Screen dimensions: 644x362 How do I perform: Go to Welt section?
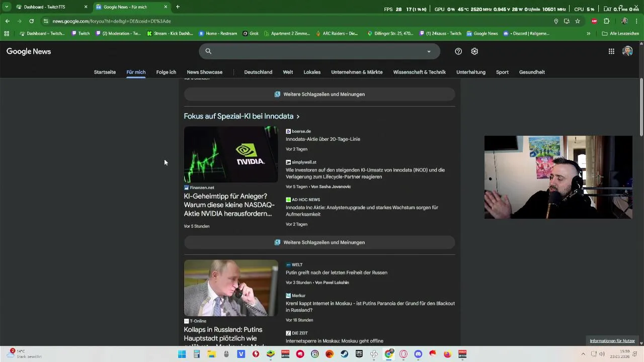(288, 72)
